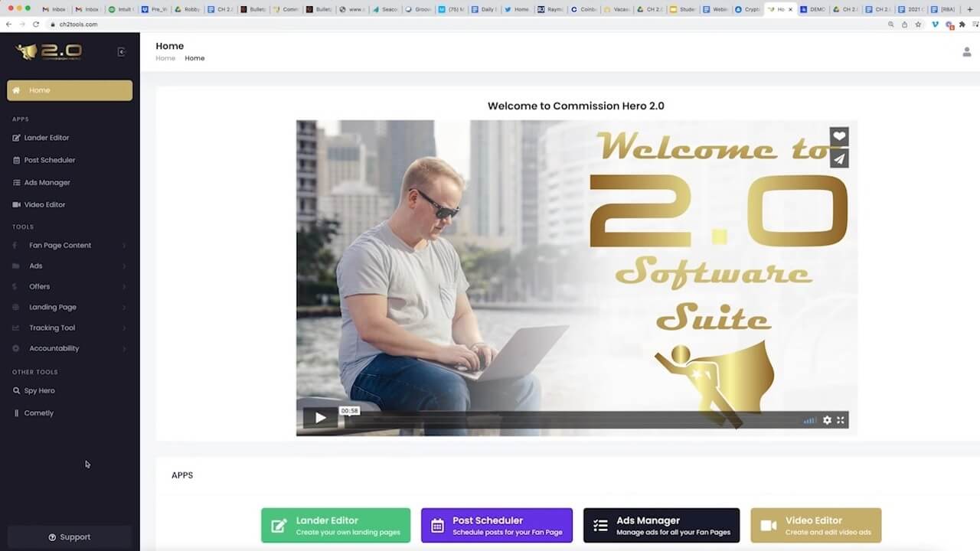Click the Tracking Tool chart icon
The width and height of the screenshot is (980, 551).
16,328
